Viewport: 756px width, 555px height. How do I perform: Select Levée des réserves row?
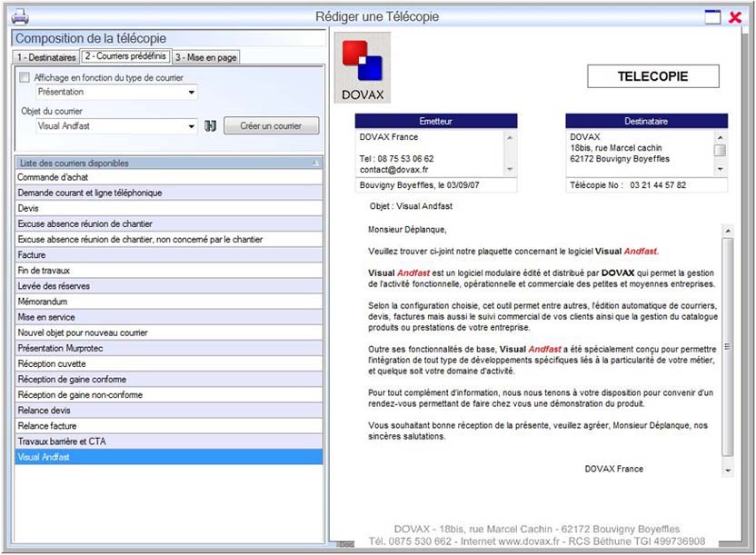pos(169,286)
